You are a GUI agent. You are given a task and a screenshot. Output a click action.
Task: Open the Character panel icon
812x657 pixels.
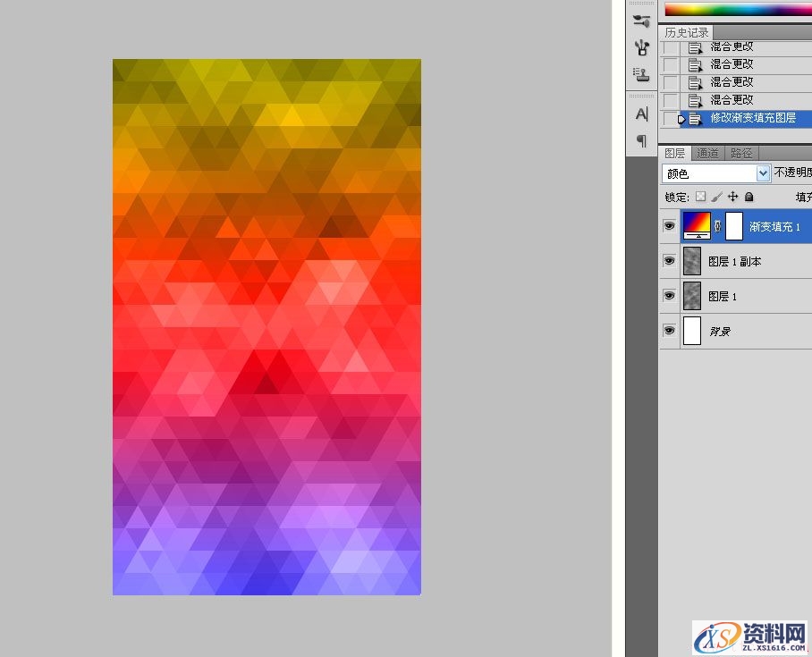(x=641, y=114)
